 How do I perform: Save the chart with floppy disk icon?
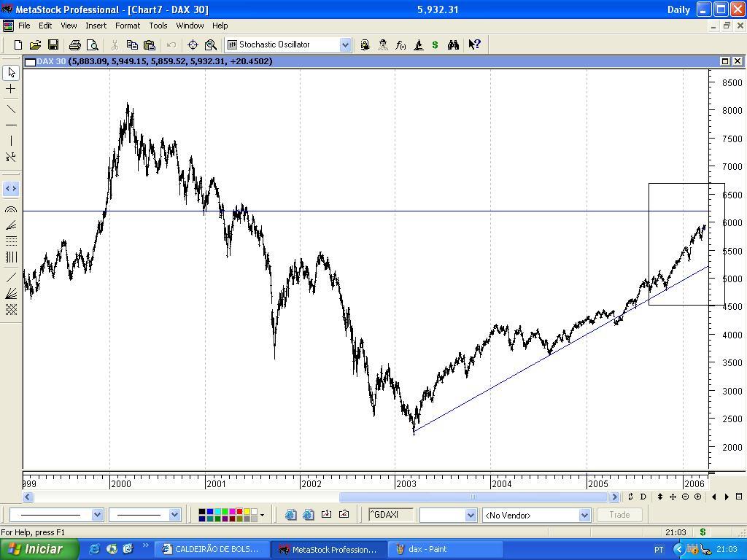[53, 44]
